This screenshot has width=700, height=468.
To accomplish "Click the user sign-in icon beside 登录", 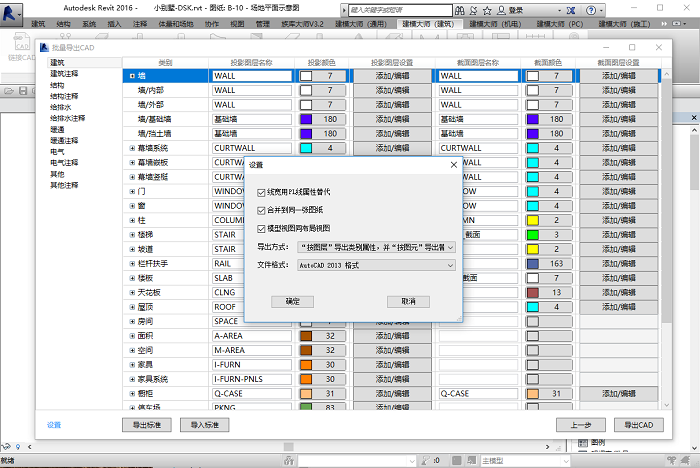I will 502,10.
